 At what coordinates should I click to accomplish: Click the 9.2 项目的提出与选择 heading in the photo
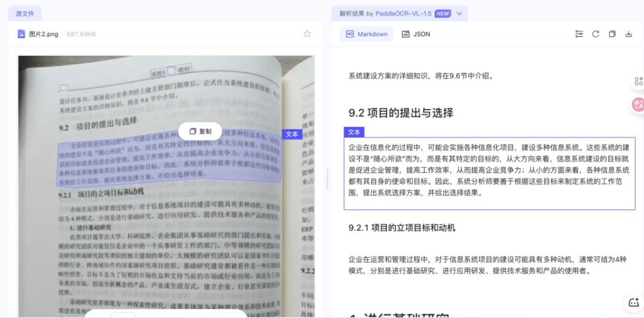tap(98, 124)
